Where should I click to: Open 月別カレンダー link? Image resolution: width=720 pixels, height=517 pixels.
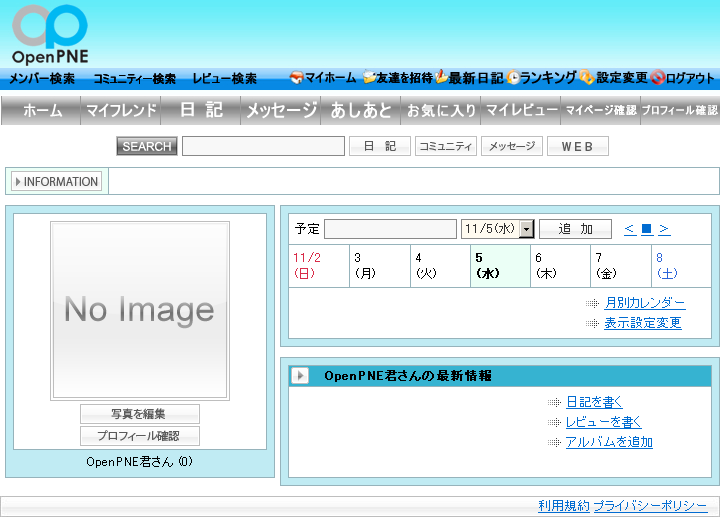click(645, 303)
